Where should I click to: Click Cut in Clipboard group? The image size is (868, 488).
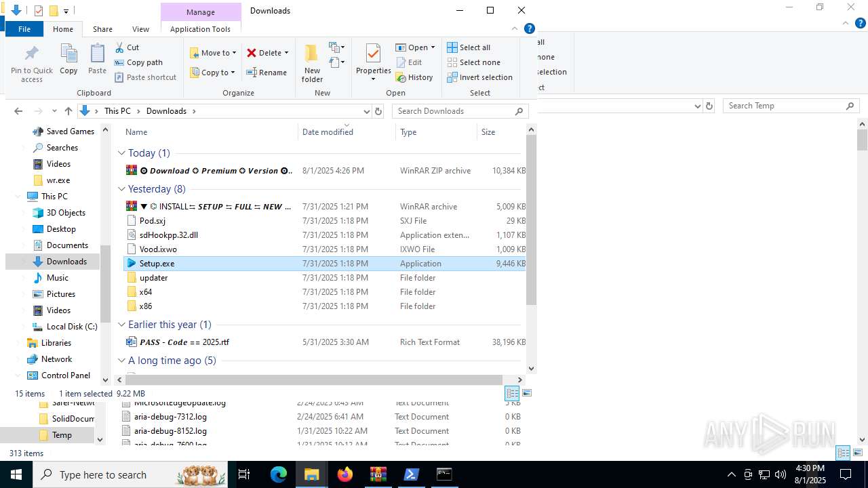coord(127,47)
